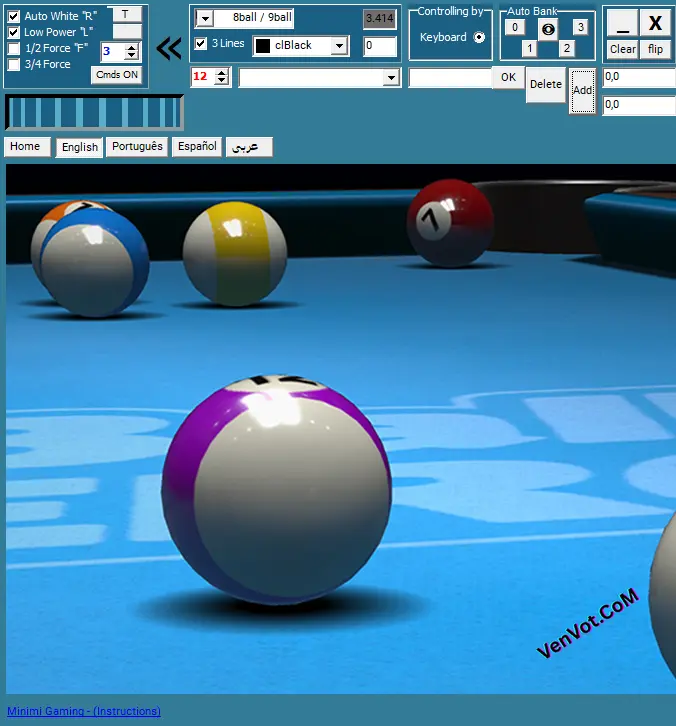Select the Keyboard radio button
The image size is (676, 726).
coord(479,37)
